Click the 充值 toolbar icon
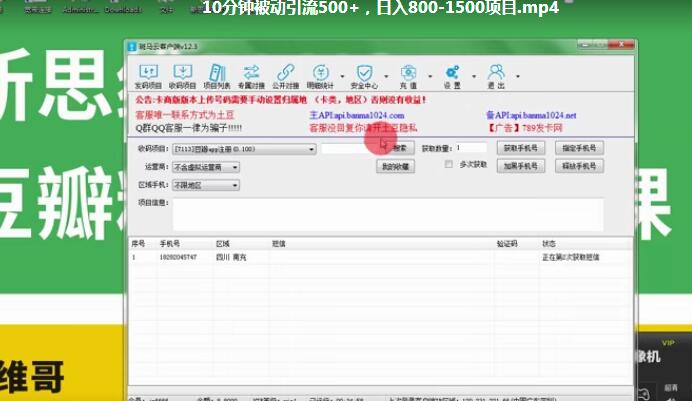This screenshot has height=401, width=692. tap(408, 75)
